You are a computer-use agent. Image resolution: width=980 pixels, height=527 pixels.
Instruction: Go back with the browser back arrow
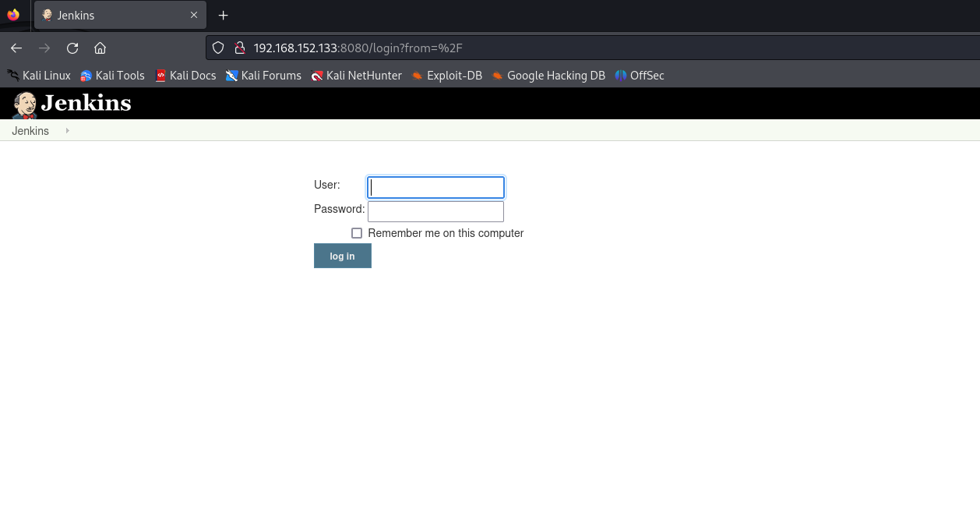(16, 48)
